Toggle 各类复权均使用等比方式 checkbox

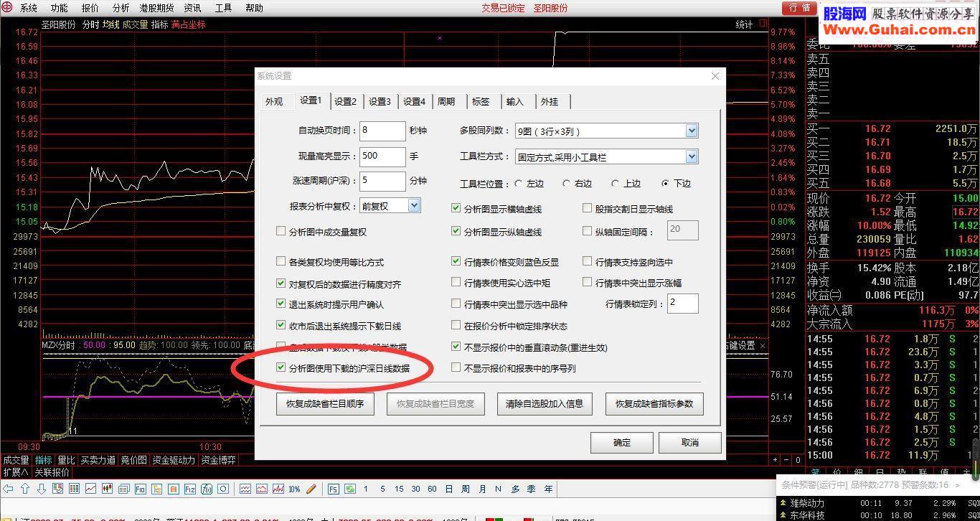(x=281, y=261)
